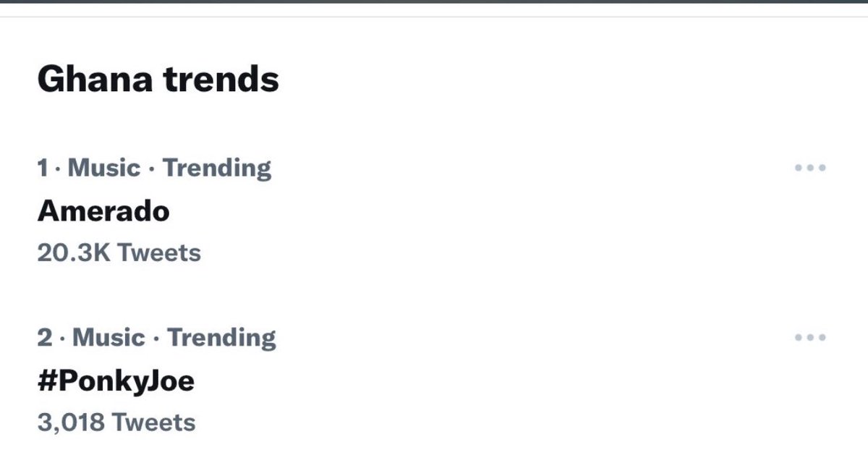Select the separator dot between 1 and Music
Screen dimensions: 868x476
58,169
